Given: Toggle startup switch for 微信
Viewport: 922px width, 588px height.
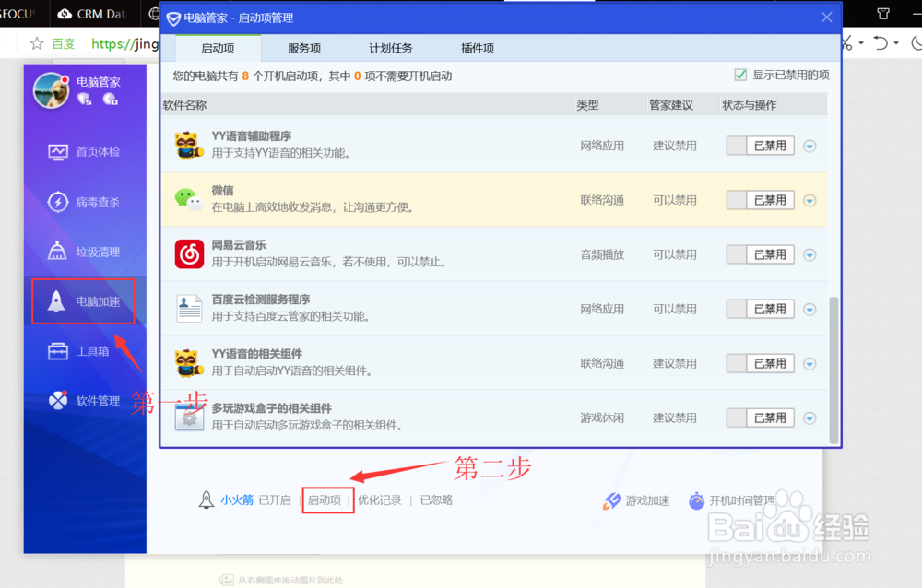Looking at the screenshot, I should pos(760,200).
